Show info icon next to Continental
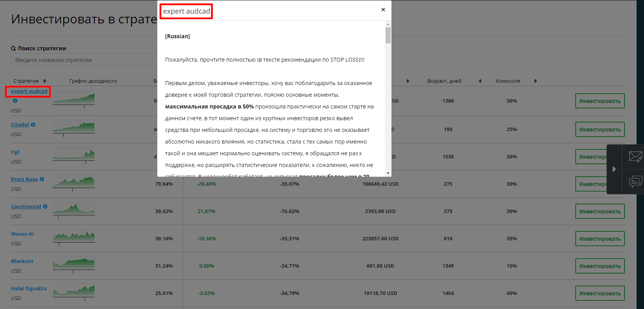Image resolution: width=644 pixels, height=309 pixels. click(45, 207)
